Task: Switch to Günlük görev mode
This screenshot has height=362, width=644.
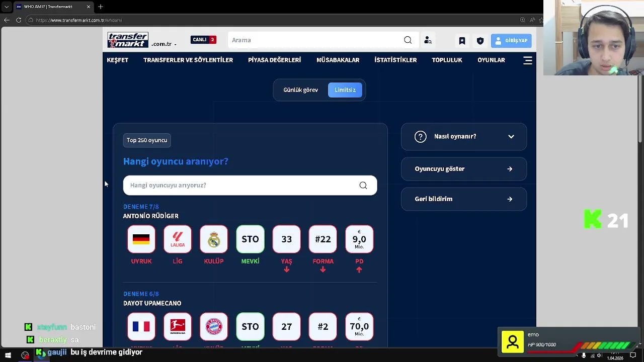Action: 301,90
